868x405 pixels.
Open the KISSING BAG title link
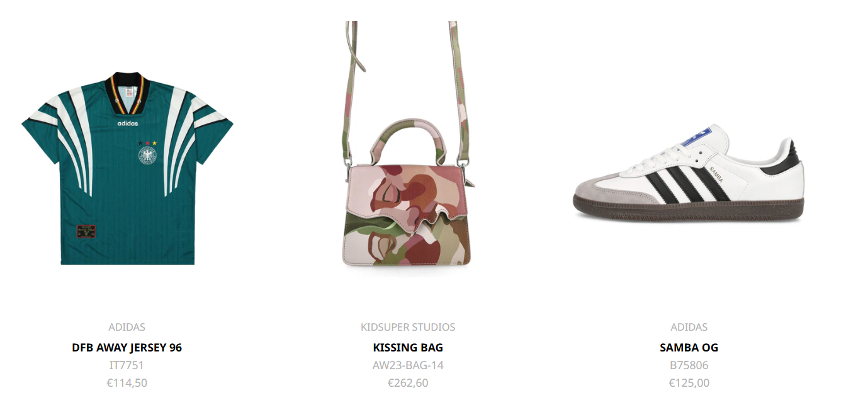[408, 348]
